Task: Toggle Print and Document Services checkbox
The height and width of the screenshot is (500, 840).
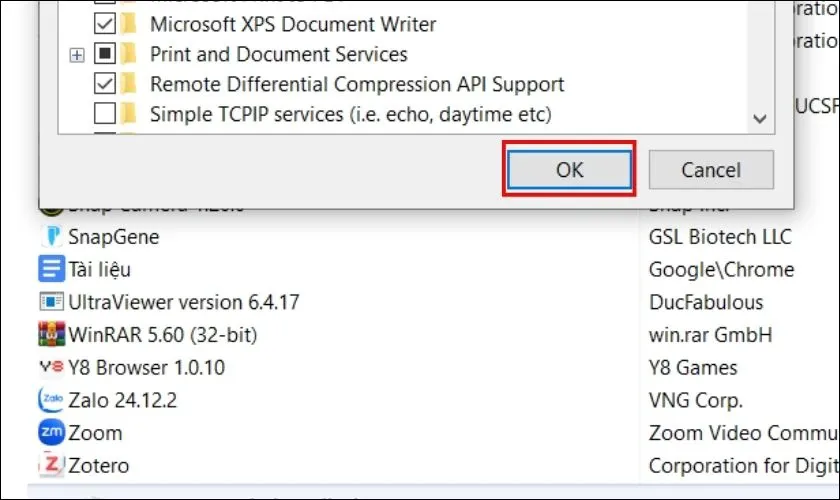Action: pos(104,54)
